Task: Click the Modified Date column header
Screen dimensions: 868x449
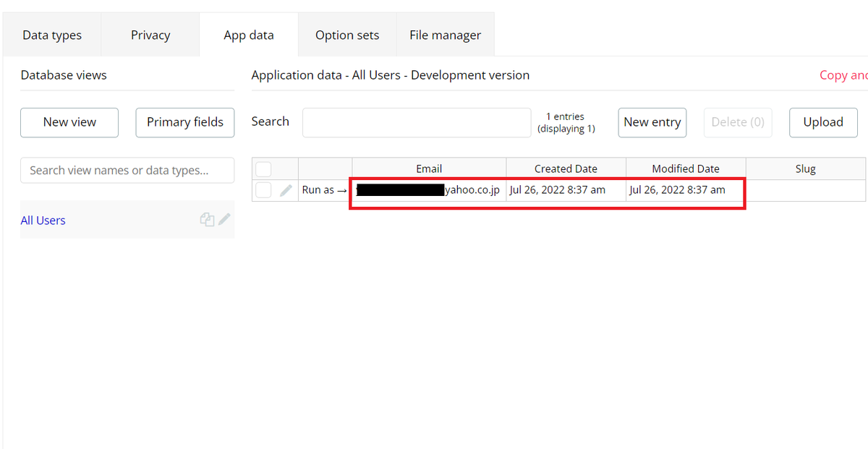Action: point(686,168)
